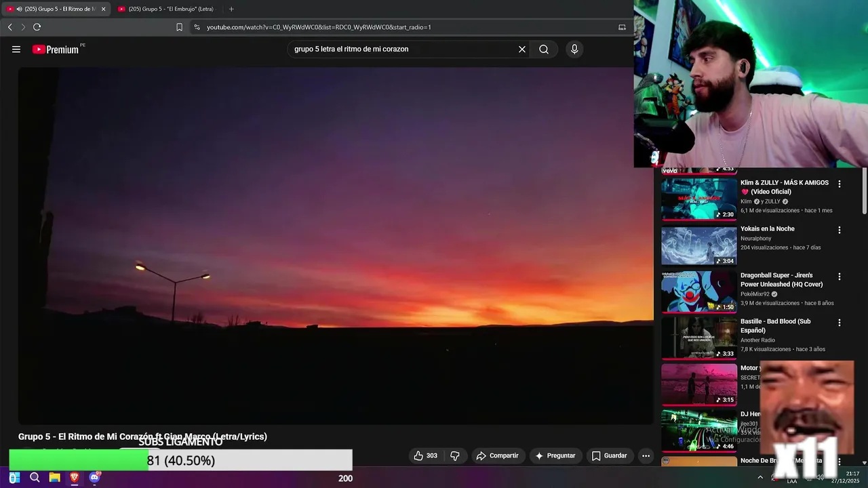Open options menu for Yokais en la Noche

click(840, 230)
